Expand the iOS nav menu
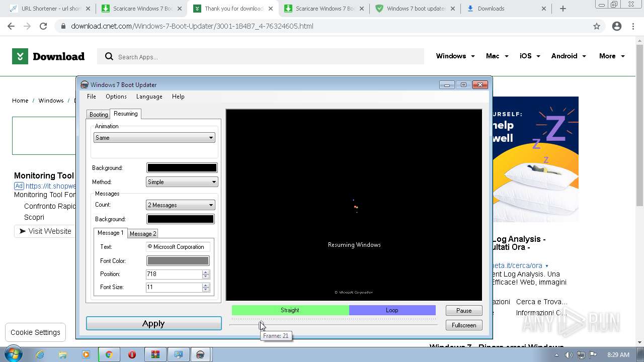The image size is (644, 362). point(530,56)
